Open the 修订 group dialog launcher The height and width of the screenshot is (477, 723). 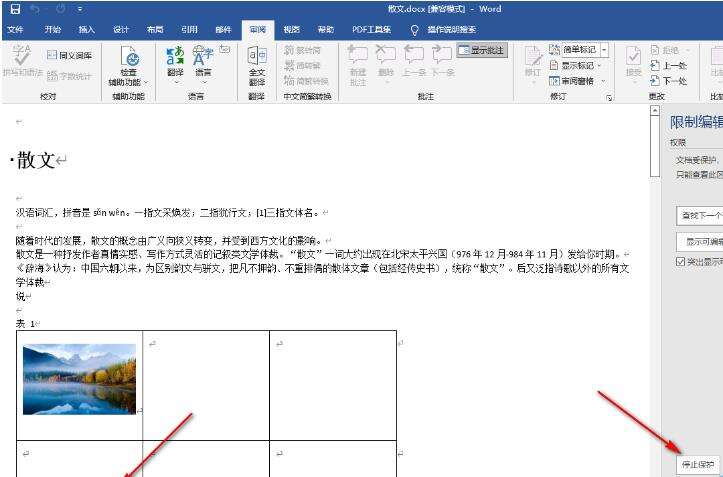pos(608,98)
